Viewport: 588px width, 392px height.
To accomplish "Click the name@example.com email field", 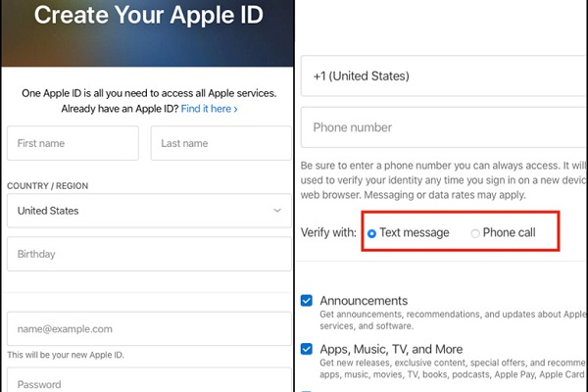I will coord(149,328).
